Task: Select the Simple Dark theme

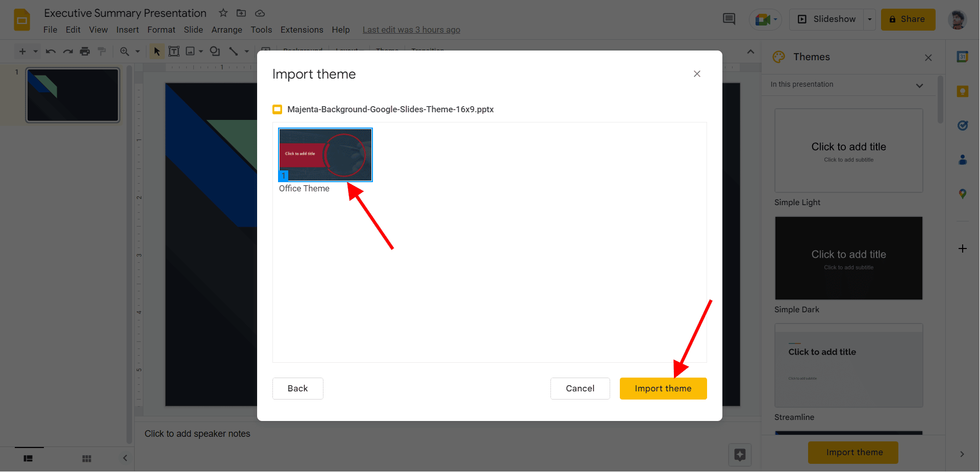Action: pyautogui.click(x=848, y=258)
